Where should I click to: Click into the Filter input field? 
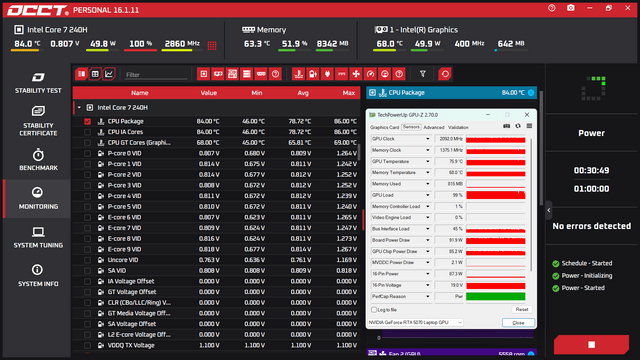(x=157, y=75)
